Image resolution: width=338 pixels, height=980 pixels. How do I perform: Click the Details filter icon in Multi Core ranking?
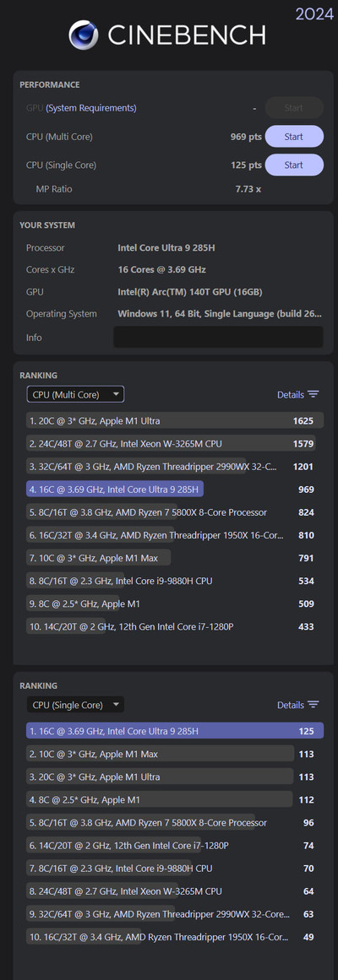click(313, 394)
